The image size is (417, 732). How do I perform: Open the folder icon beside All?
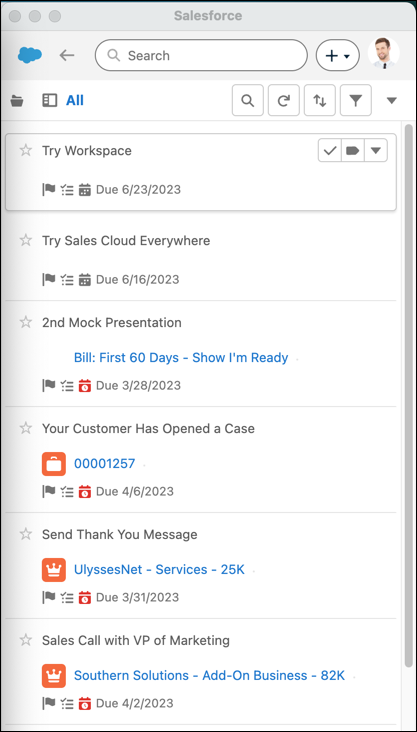point(17,100)
